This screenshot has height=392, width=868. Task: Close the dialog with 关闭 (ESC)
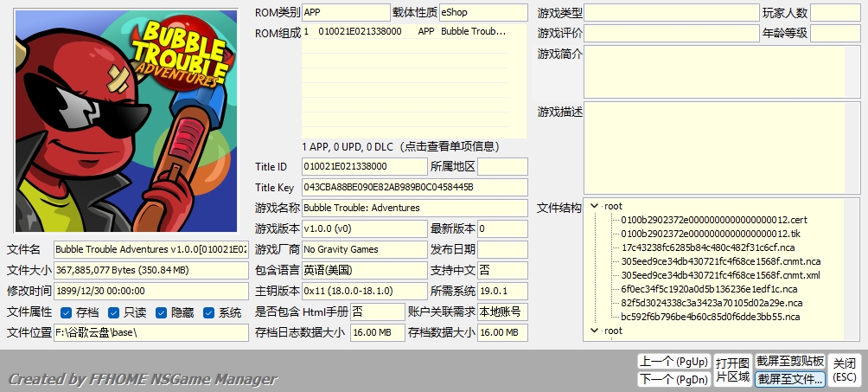coord(845,370)
